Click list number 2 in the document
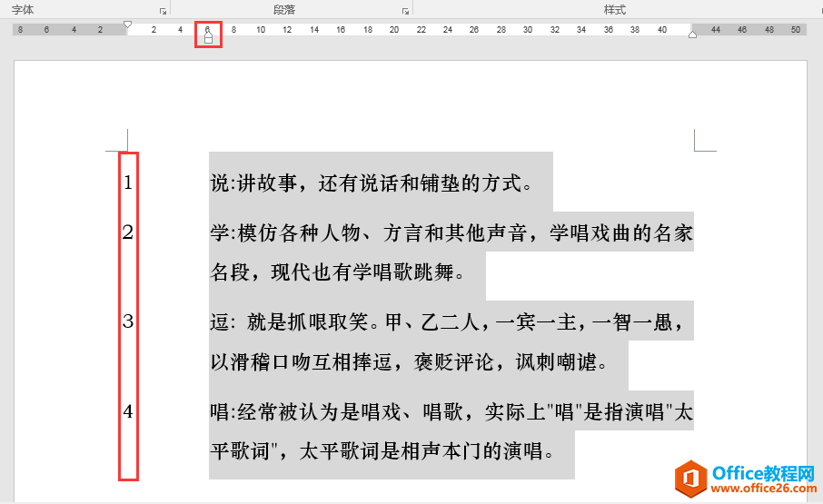The width and height of the screenshot is (823, 504). pyautogui.click(x=128, y=232)
